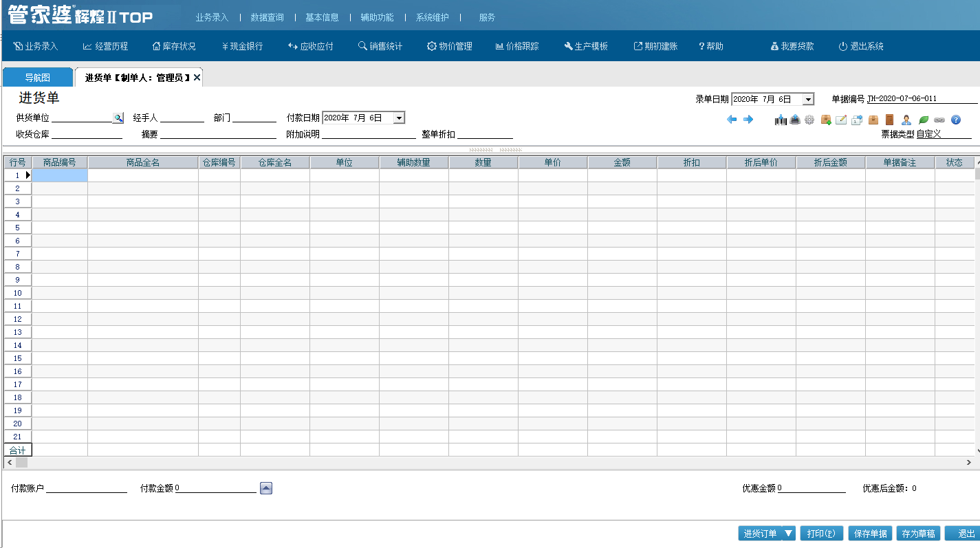Expand the 付款日期 date dropdown
980x548 pixels.
point(399,118)
